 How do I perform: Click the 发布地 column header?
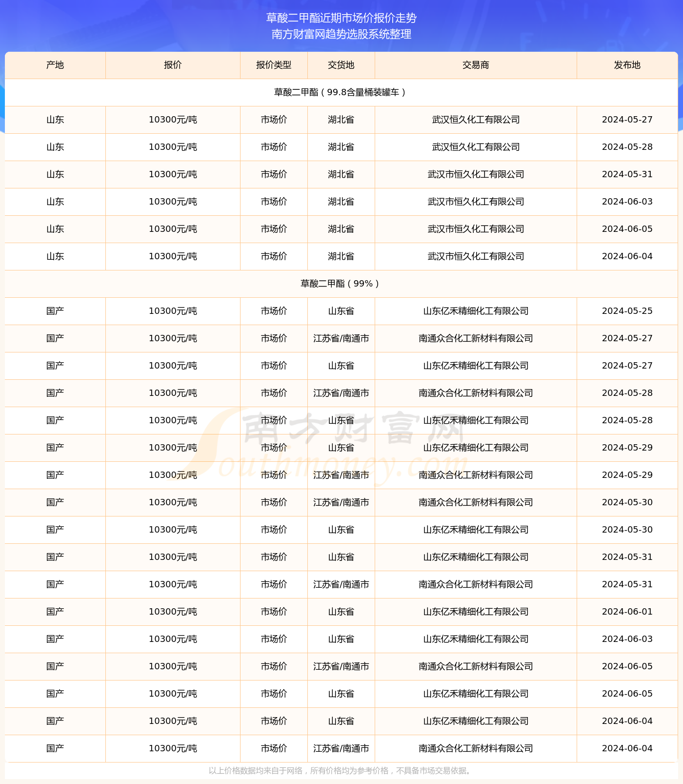point(627,65)
